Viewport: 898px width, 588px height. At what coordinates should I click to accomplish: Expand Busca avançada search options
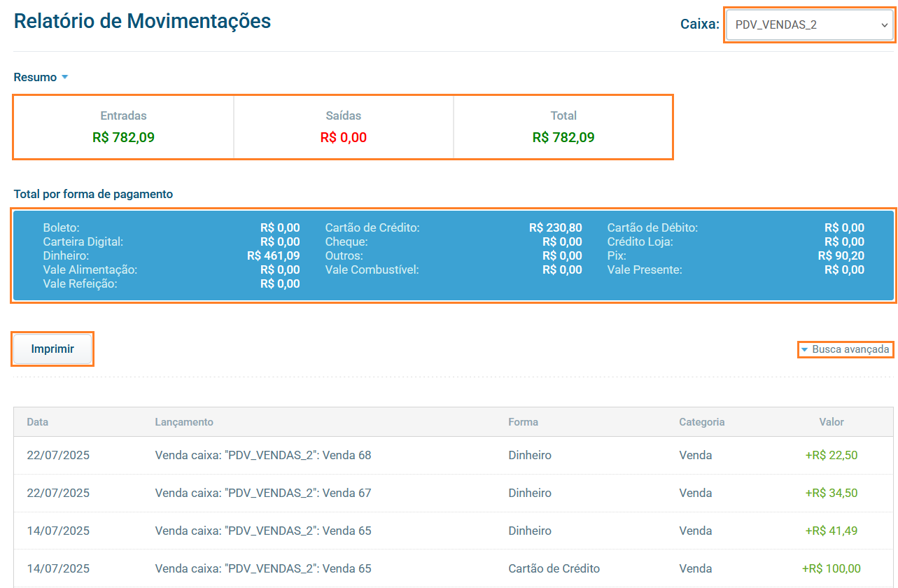pos(846,349)
